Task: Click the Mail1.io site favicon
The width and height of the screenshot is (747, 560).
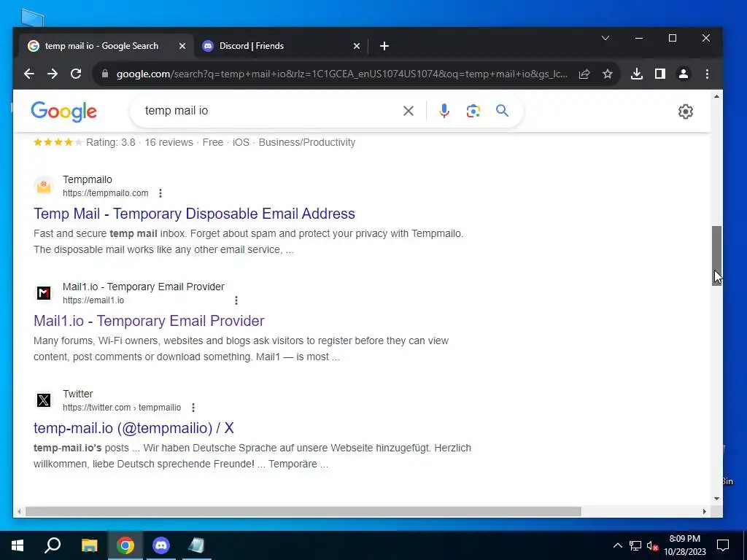Action: tap(43, 293)
